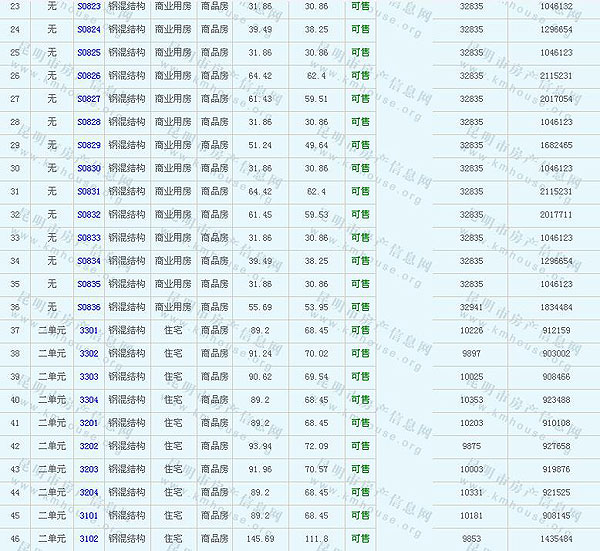Click the S0825 room link
The height and width of the screenshot is (551, 600).
(x=88, y=52)
